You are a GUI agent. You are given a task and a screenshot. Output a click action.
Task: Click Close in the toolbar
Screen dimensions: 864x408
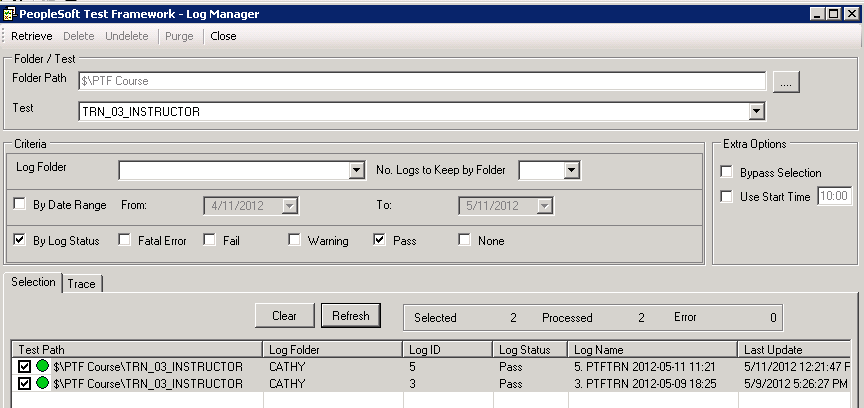(x=223, y=36)
